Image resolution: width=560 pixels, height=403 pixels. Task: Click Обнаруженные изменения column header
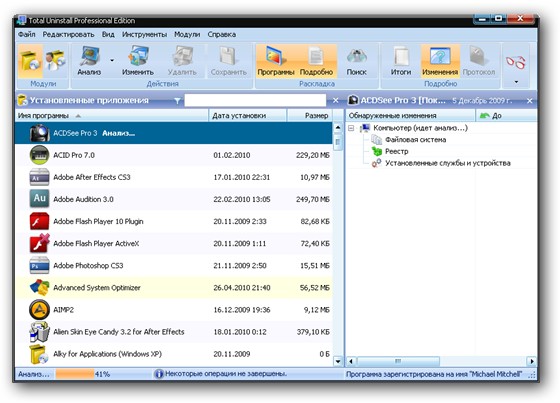point(410,115)
